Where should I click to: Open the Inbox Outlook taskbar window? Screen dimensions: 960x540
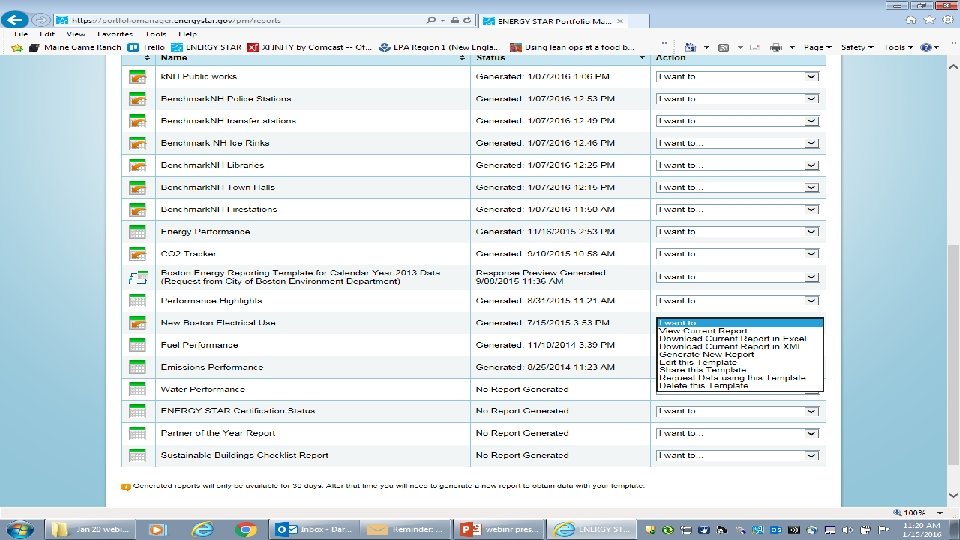[x=313, y=529]
